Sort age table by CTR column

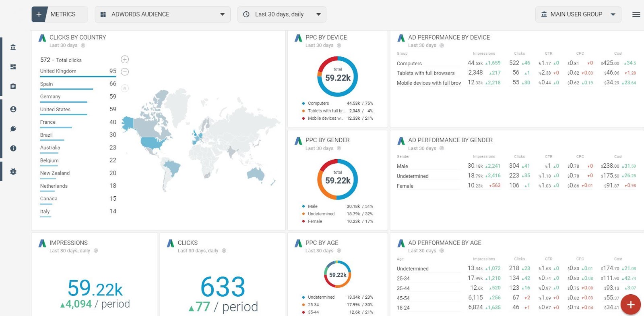click(549, 259)
